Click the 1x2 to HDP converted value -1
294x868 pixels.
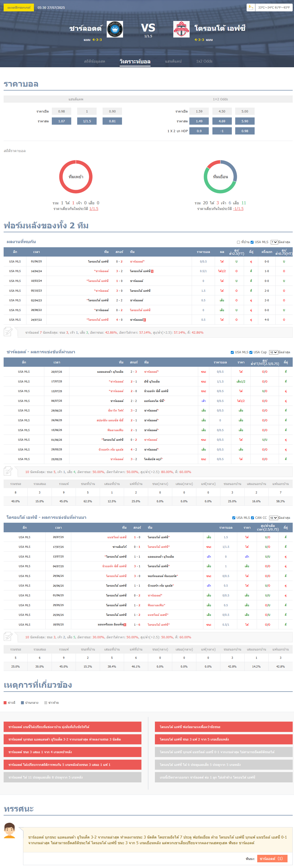(222, 131)
